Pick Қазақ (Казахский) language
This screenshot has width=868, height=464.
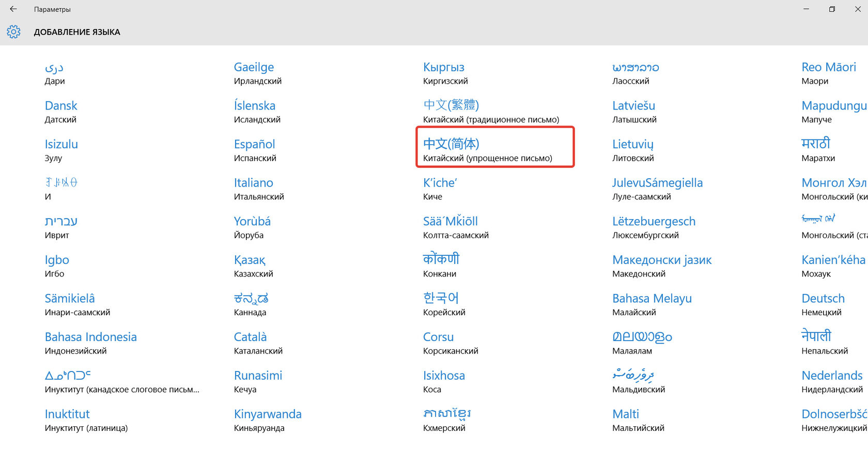254,266
